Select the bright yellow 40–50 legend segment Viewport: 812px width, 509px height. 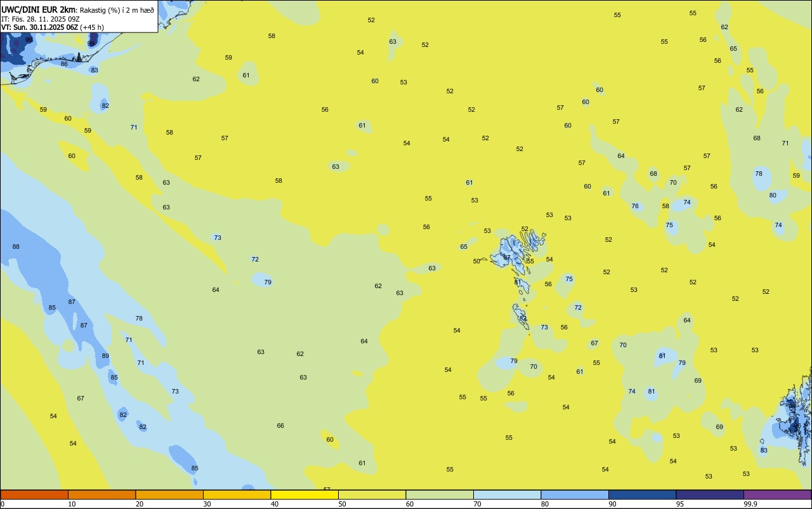pos(304,494)
